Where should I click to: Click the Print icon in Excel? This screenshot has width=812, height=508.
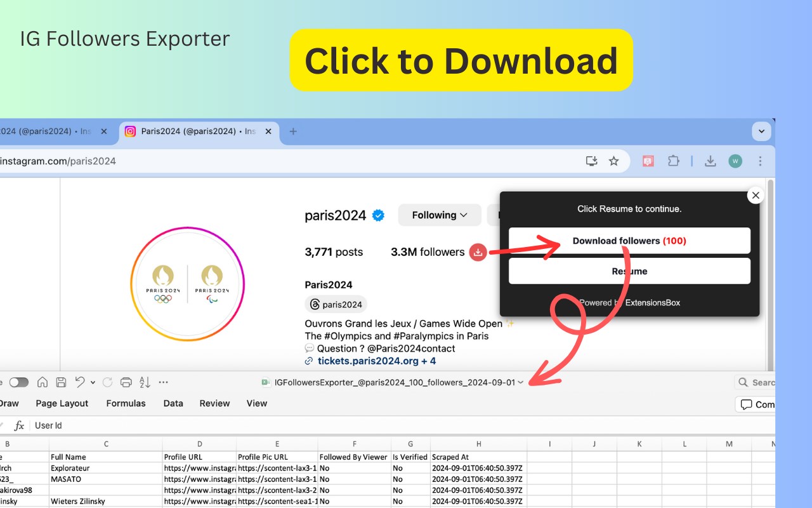(x=126, y=382)
